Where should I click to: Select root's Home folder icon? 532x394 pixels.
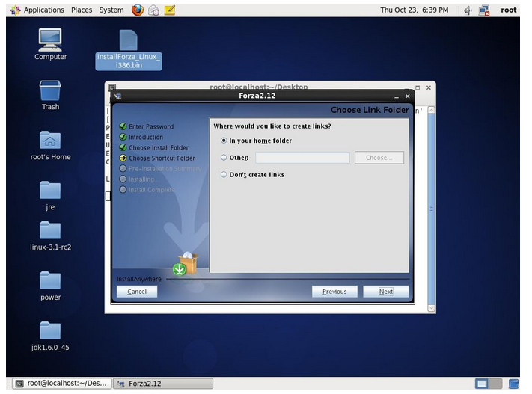pos(50,146)
